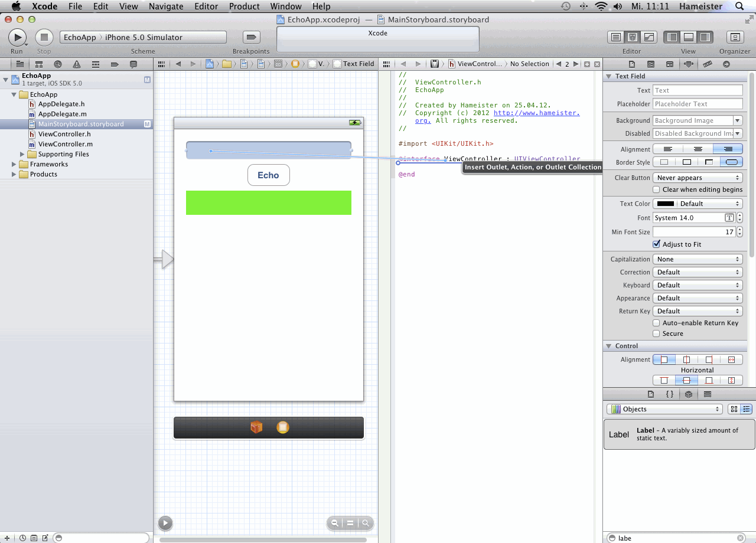Image resolution: width=756 pixels, height=543 pixels.
Task: Click the Spotlight search icon
Action: (739, 6)
